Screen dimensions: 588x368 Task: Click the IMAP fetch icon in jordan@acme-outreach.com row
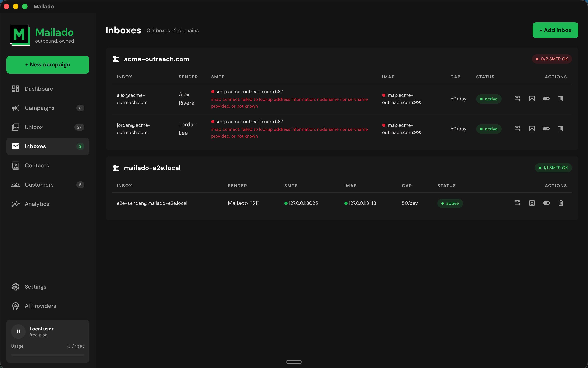coord(532,129)
